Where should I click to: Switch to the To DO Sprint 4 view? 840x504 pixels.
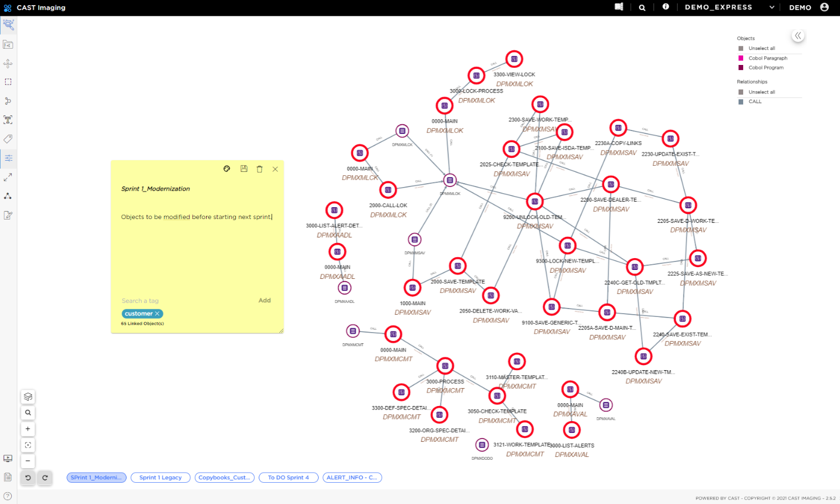pyautogui.click(x=288, y=478)
